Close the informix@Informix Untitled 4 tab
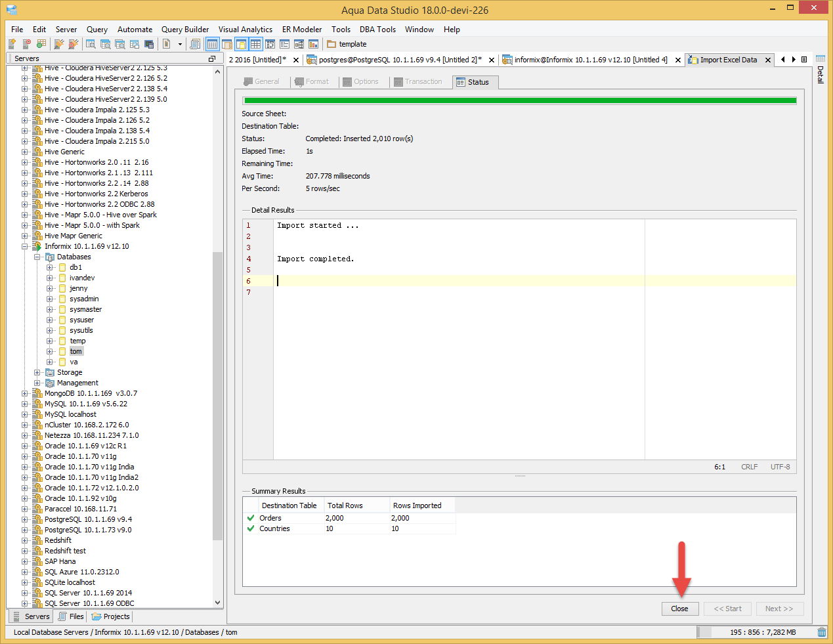Image resolution: width=833 pixels, height=644 pixels. pos(678,60)
